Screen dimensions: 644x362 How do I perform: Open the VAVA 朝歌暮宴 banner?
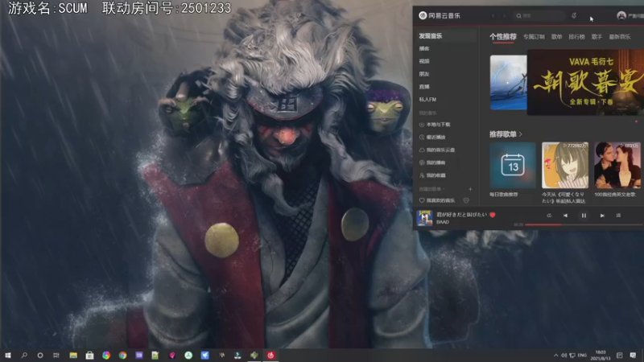pos(585,82)
